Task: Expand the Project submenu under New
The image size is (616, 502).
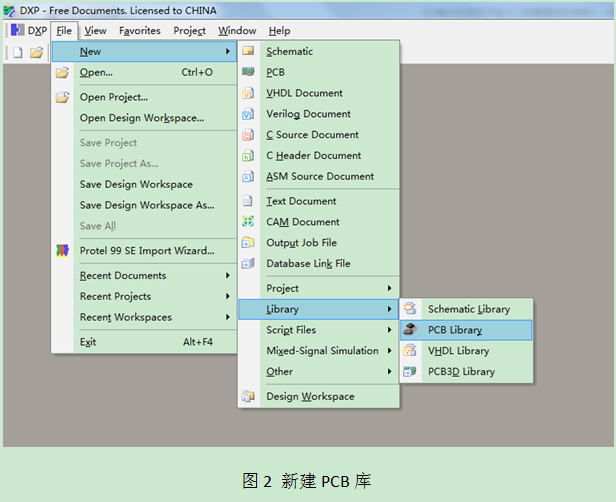Action: click(x=319, y=288)
